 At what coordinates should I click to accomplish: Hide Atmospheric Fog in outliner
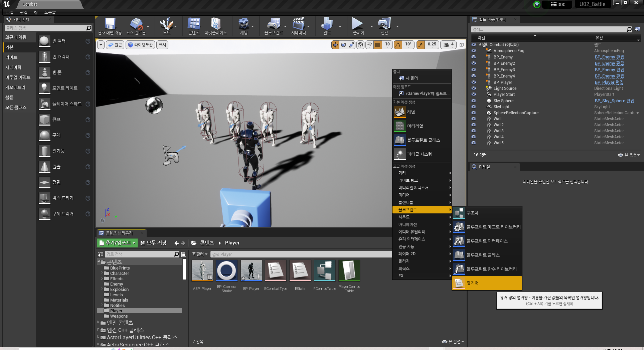[474, 50]
